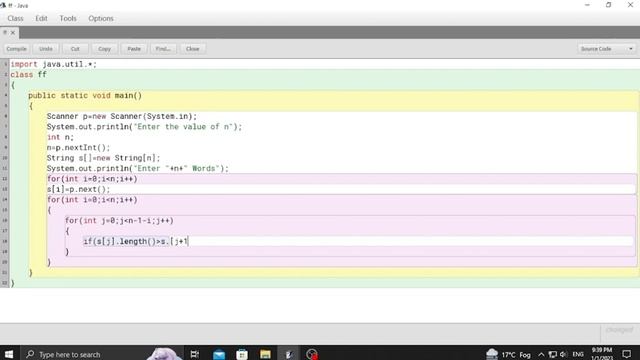Viewport: 640px width, 360px height.
Task: Click the 'int n;' declaration line
Action: coord(60,137)
